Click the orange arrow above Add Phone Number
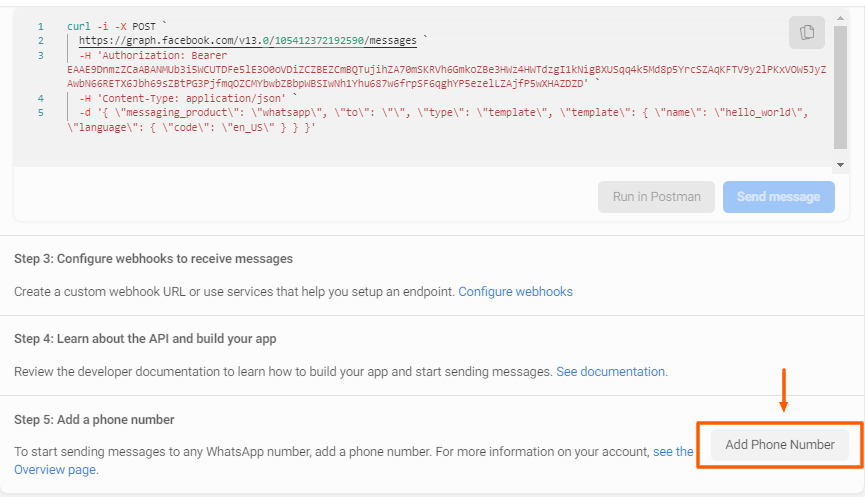This screenshot has height=497, width=865. [783, 390]
